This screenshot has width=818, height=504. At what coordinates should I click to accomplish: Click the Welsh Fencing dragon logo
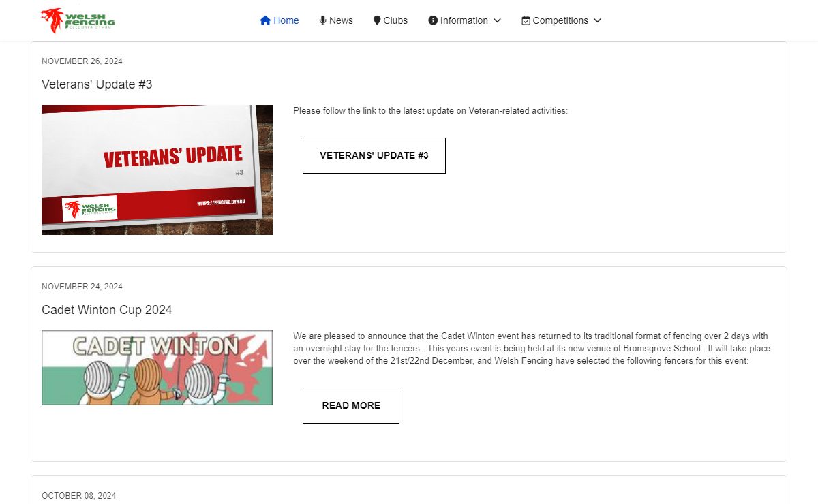pos(78,20)
